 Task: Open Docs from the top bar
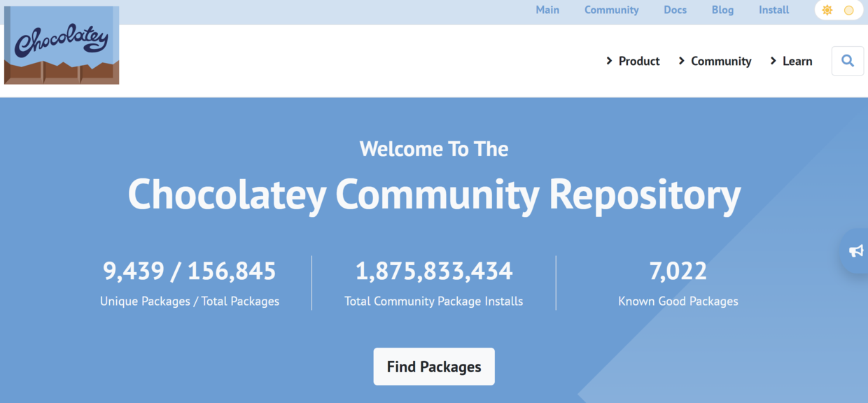click(x=675, y=10)
